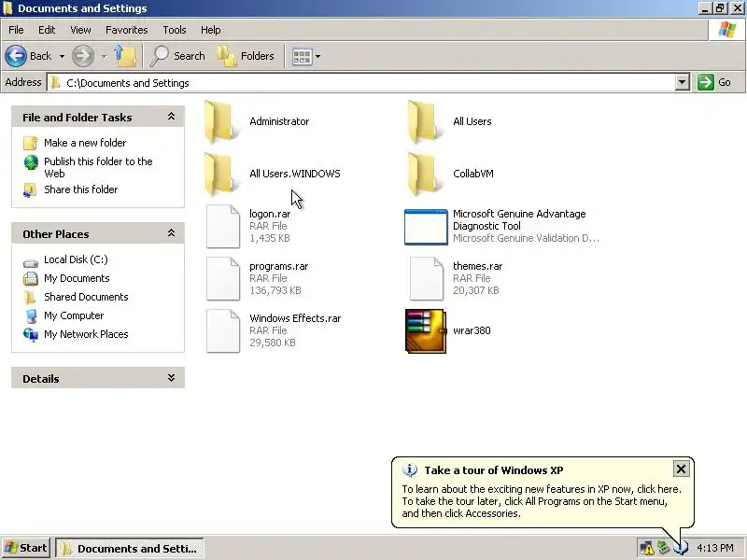747x560 pixels.
Task: Click the Documents and Settings taskbar button
Action: point(130,549)
